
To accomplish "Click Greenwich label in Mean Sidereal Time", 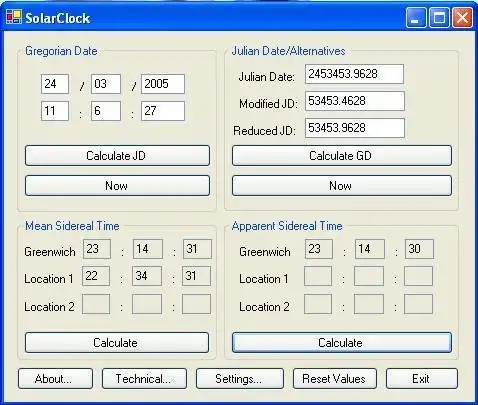I will click(x=50, y=252).
